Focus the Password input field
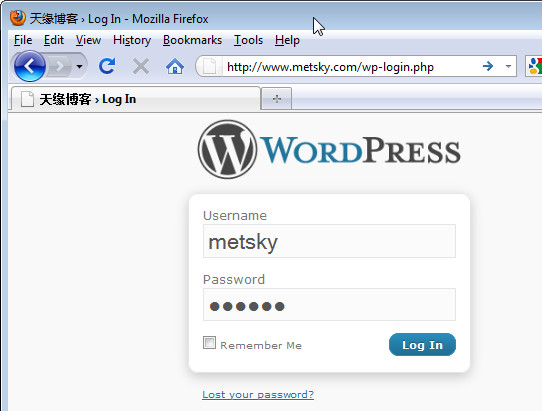Viewport: 542px width, 411px height. click(329, 305)
